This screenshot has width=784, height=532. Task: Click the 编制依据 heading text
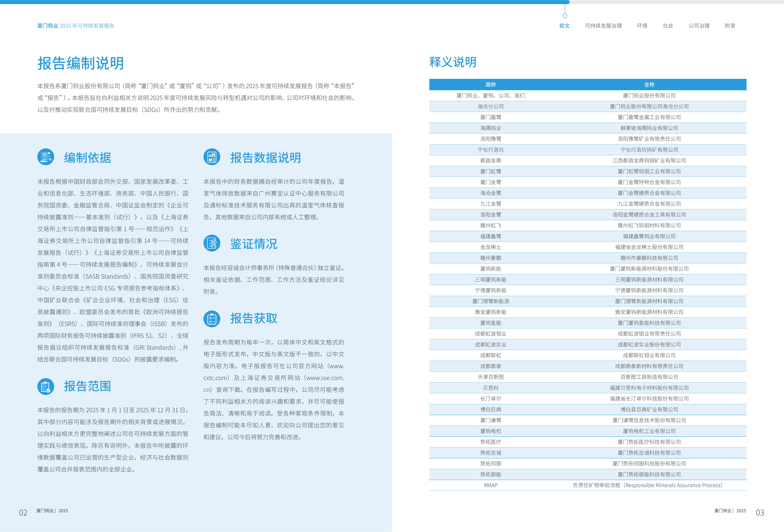pyautogui.click(x=88, y=158)
